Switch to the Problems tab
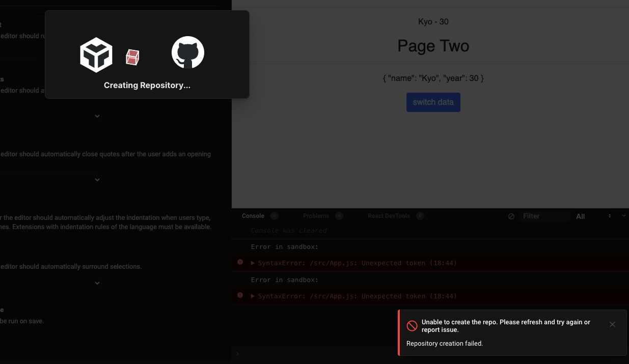This screenshot has height=364, width=629. 316,215
